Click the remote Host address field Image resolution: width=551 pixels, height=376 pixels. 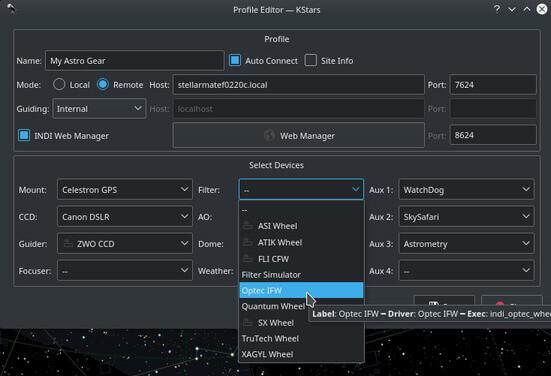pyautogui.click(x=299, y=84)
